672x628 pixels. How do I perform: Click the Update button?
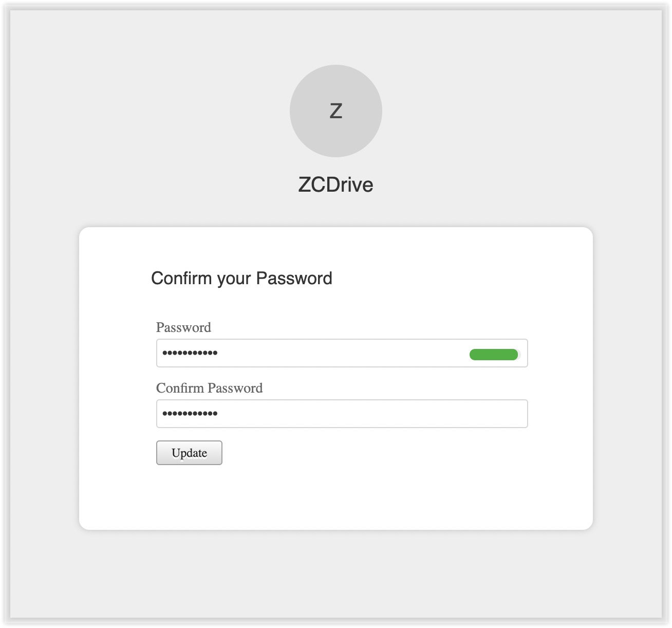pyautogui.click(x=189, y=453)
